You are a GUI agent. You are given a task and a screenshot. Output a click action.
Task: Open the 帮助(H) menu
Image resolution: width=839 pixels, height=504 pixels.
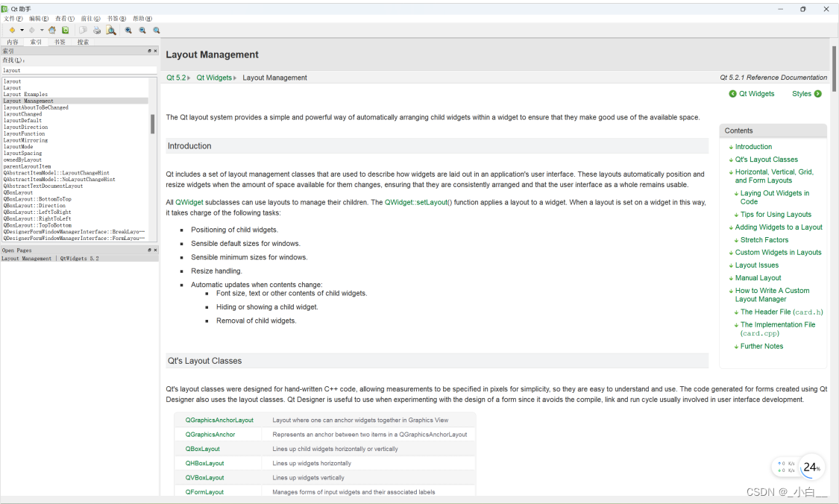click(x=142, y=19)
